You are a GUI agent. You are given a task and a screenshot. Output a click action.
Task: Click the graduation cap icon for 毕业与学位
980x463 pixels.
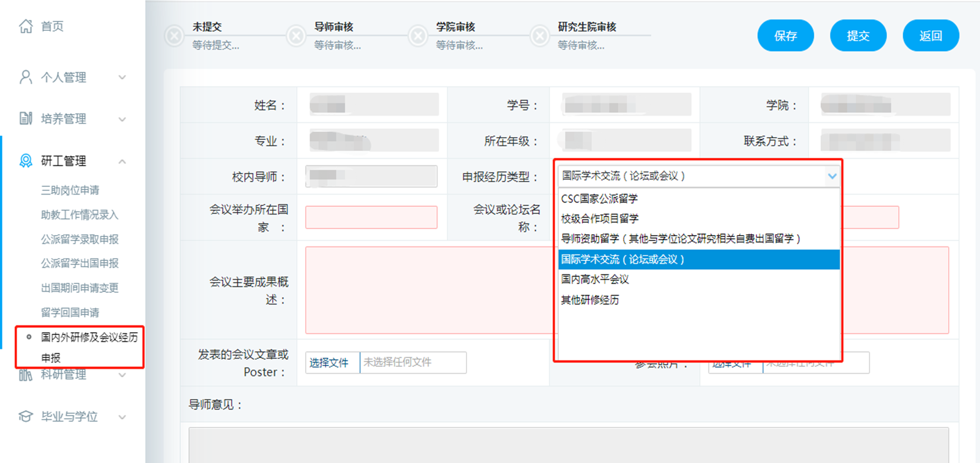25,416
